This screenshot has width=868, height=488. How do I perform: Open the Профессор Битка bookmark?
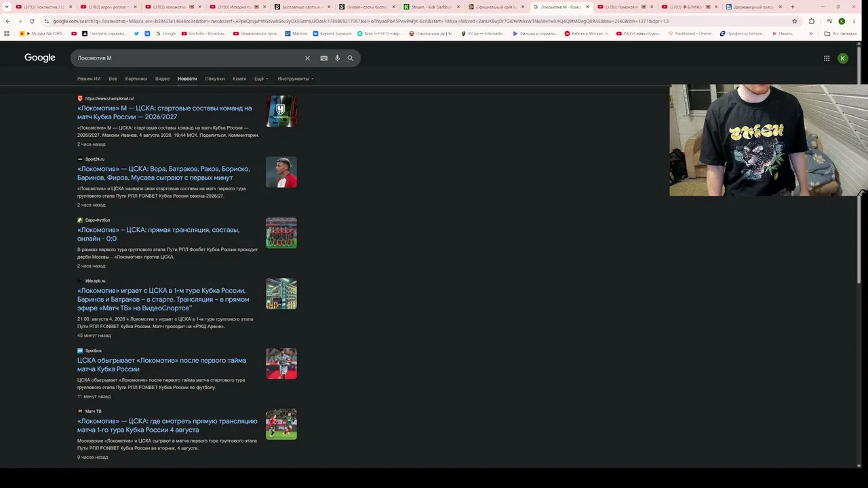coord(743,33)
